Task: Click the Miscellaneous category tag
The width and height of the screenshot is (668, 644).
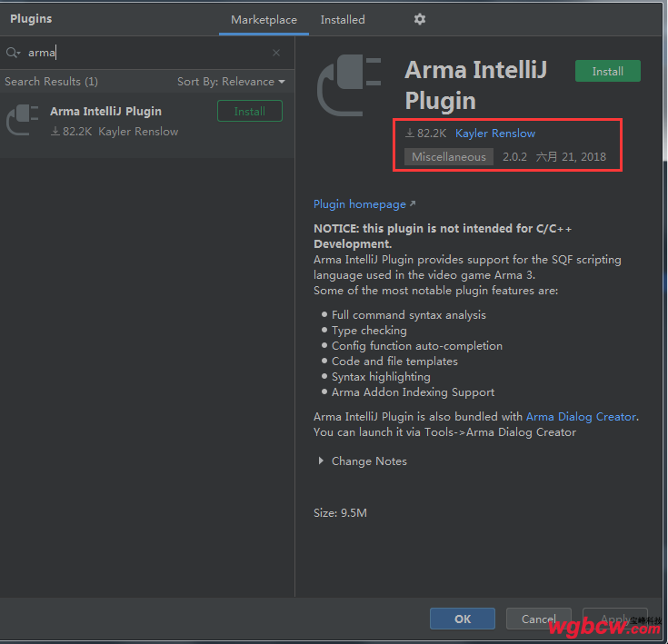Action: 449,157
